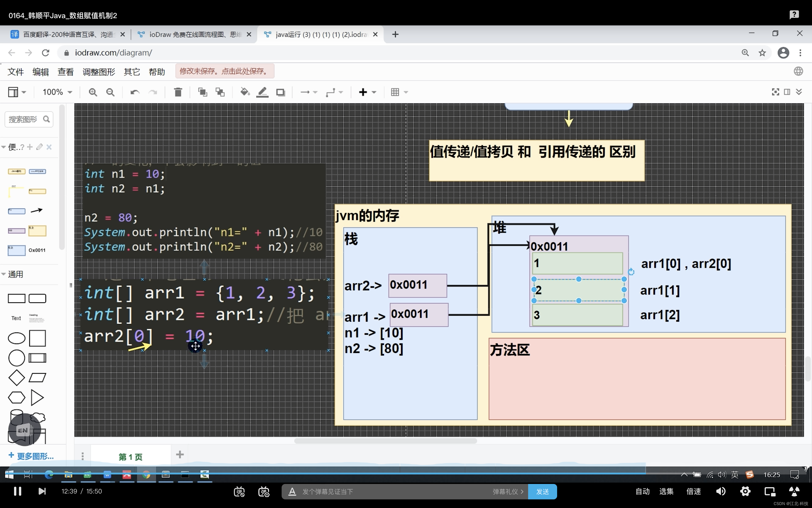Select the hexagon shape
The width and height of the screenshot is (812, 508).
tap(17, 398)
